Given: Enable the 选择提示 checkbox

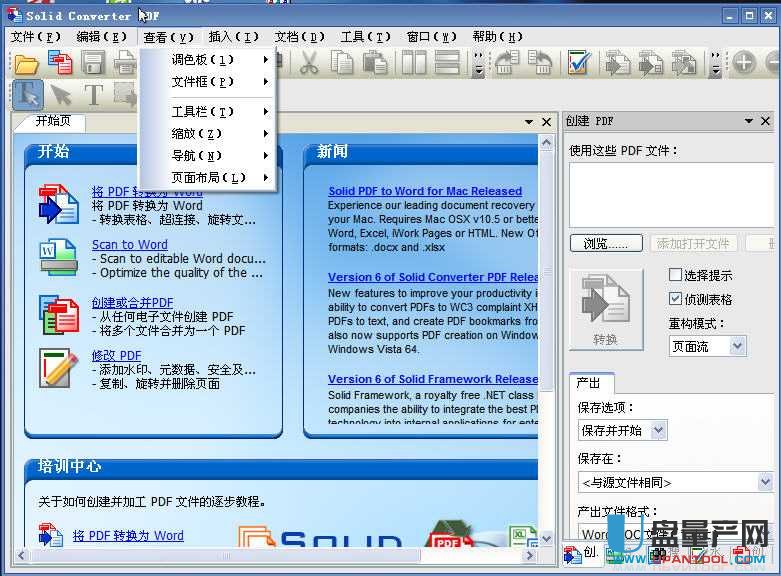Looking at the screenshot, I should tap(675, 275).
